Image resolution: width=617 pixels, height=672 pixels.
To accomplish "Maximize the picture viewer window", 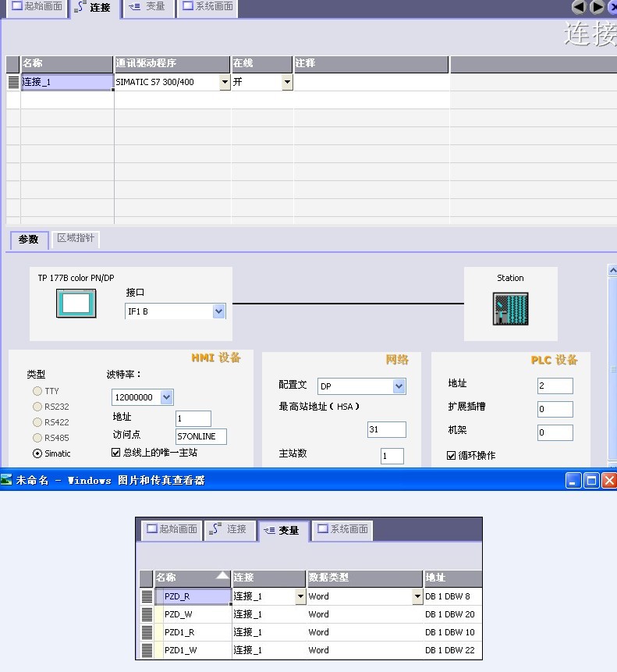I will [592, 481].
